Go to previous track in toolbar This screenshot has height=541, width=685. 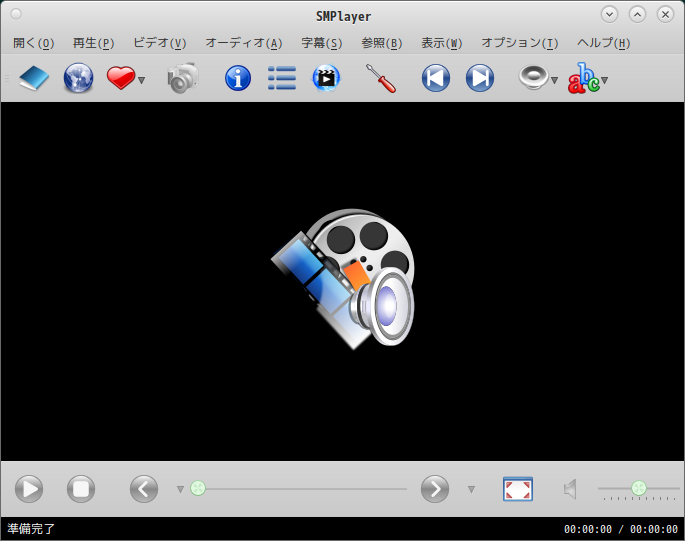coord(436,79)
